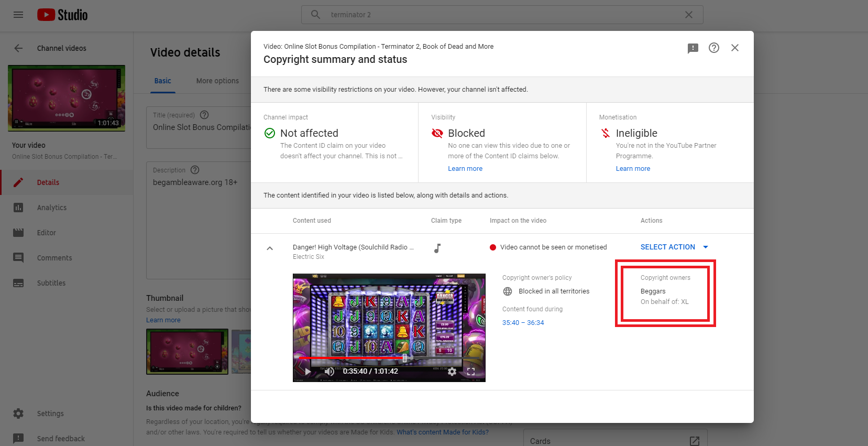Click Learn more under Visibility Blocked
The image size is (868, 446).
coord(465,169)
